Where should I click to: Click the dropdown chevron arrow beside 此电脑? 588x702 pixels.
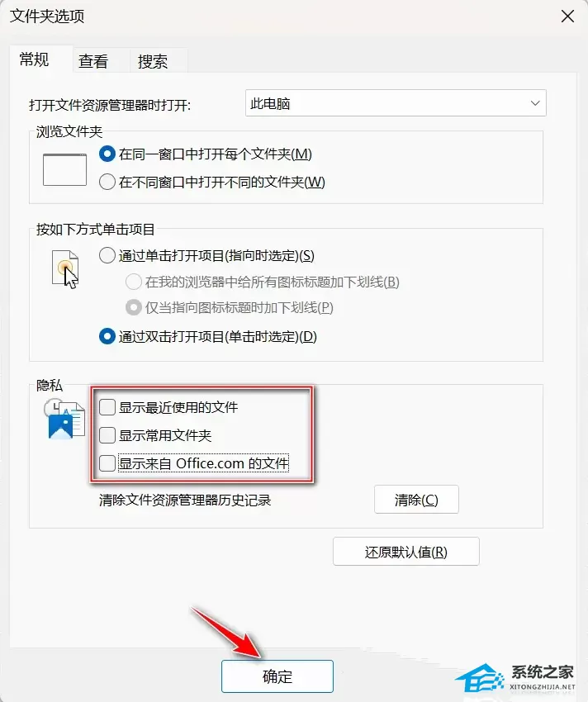pos(534,103)
